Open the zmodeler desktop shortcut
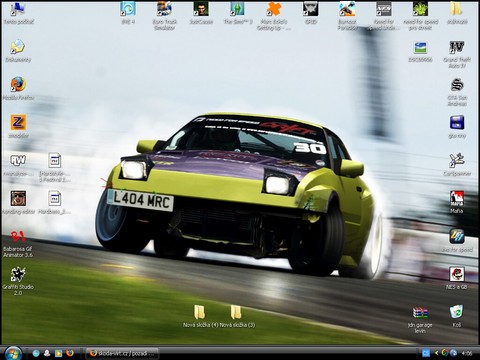This screenshot has width=480, height=360. (x=18, y=123)
